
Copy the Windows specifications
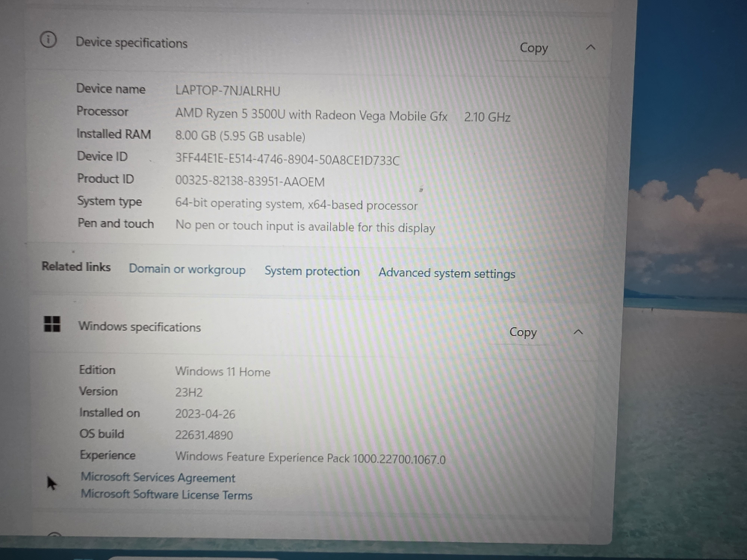(x=523, y=332)
